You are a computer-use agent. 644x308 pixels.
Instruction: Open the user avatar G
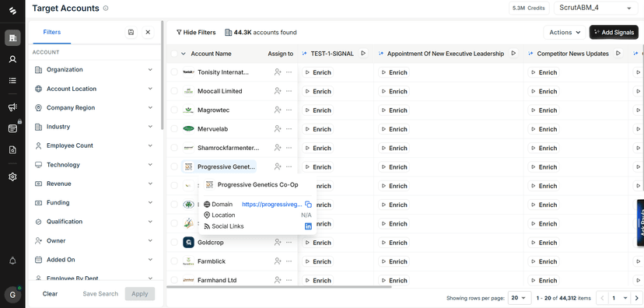[x=12, y=295]
